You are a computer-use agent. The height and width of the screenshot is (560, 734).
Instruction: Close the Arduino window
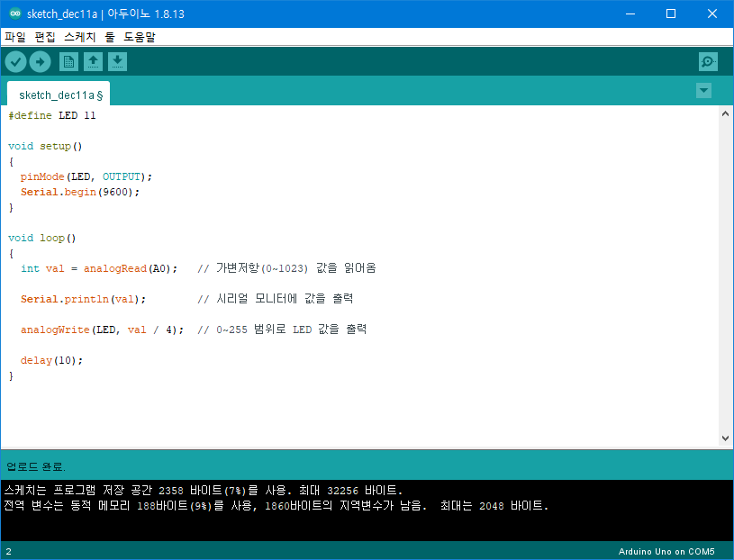click(x=712, y=14)
